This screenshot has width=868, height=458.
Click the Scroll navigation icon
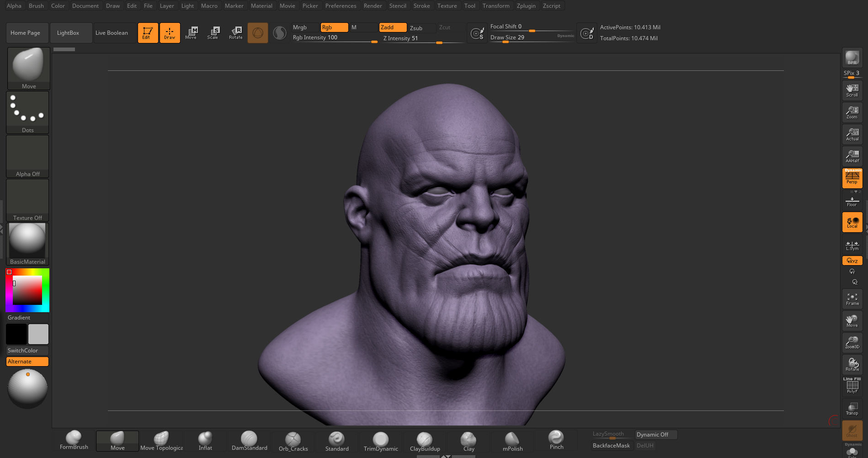(852, 90)
